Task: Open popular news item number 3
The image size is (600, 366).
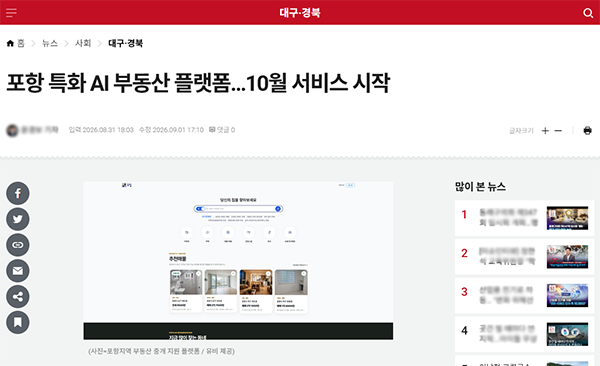Action: (525, 295)
